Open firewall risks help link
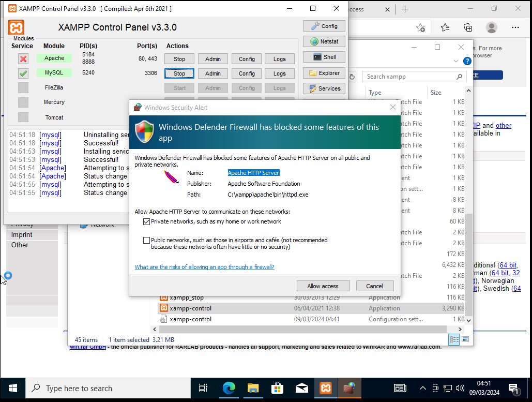The image size is (532, 402). tap(204, 267)
